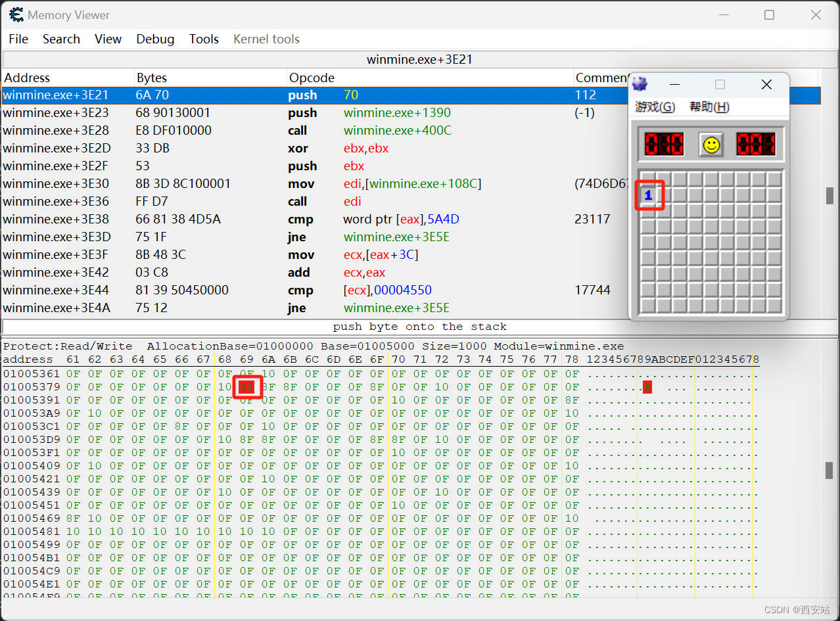The width and height of the screenshot is (840, 621).
Task: Click hex address 01005361
Action: (31, 374)
